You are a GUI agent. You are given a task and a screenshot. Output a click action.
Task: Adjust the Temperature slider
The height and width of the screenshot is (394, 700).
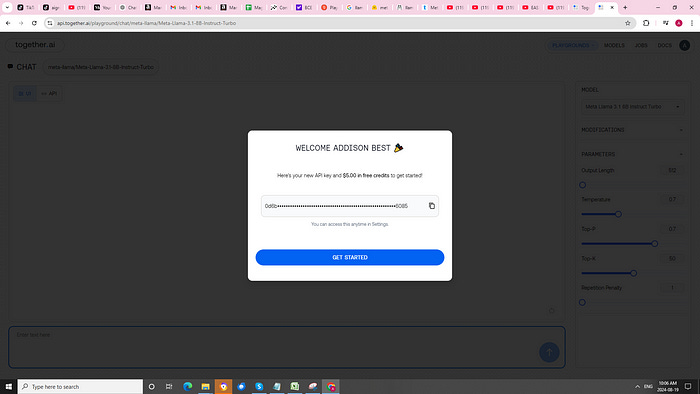[x=618, y=214]
